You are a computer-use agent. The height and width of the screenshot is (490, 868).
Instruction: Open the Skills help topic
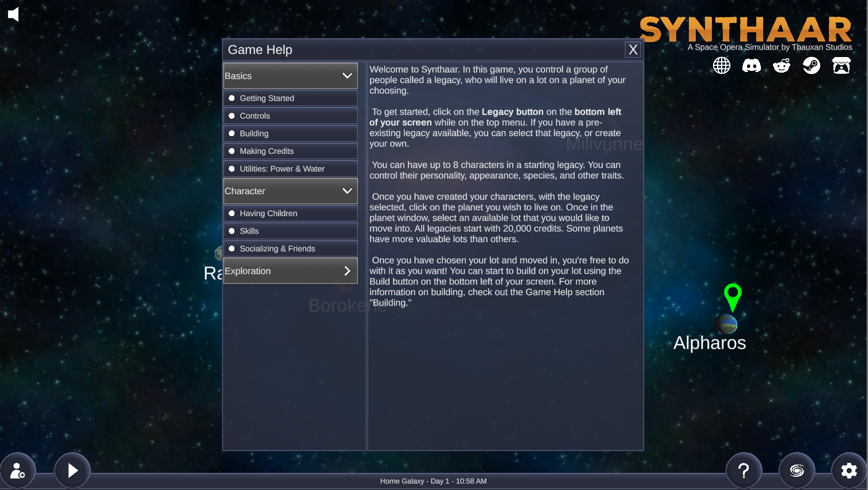click(290, 231)
